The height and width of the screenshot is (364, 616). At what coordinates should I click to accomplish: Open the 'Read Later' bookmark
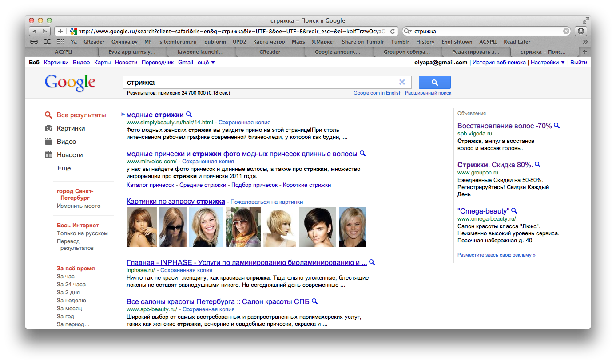517,42
